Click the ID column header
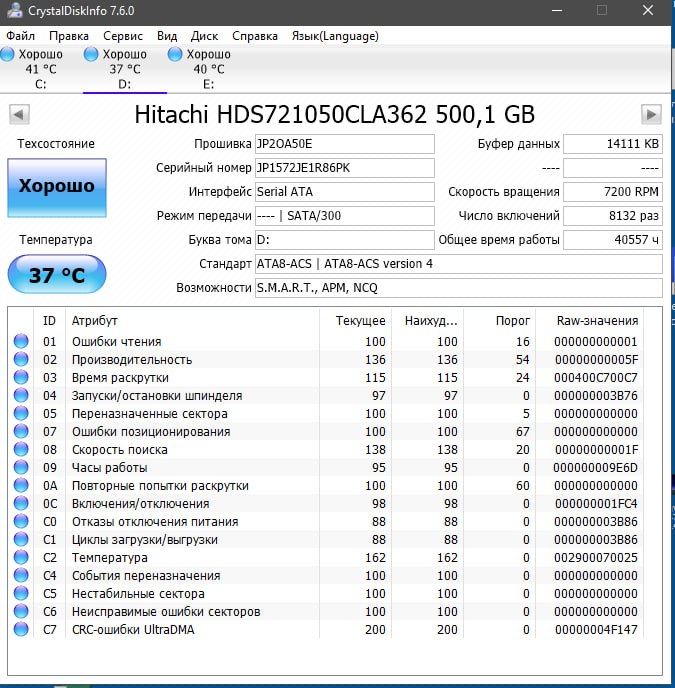This screenshot has width=675, height=688. [x=49, y=321]
